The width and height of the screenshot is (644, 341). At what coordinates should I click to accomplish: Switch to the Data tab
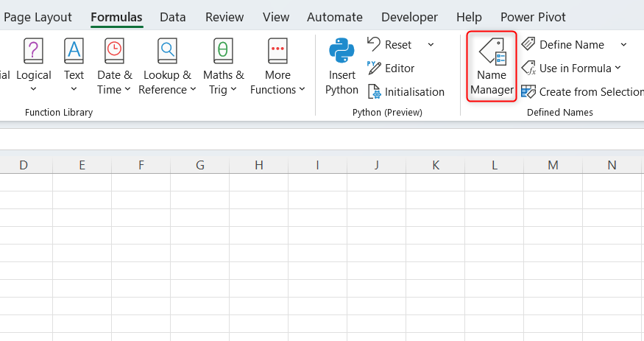172,17
